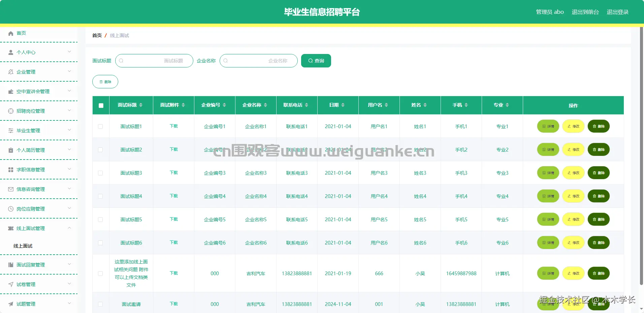Sort by 手机 using its sort arrows
Viewport: 644px width, 313px height.
click(x=466, y=105)
